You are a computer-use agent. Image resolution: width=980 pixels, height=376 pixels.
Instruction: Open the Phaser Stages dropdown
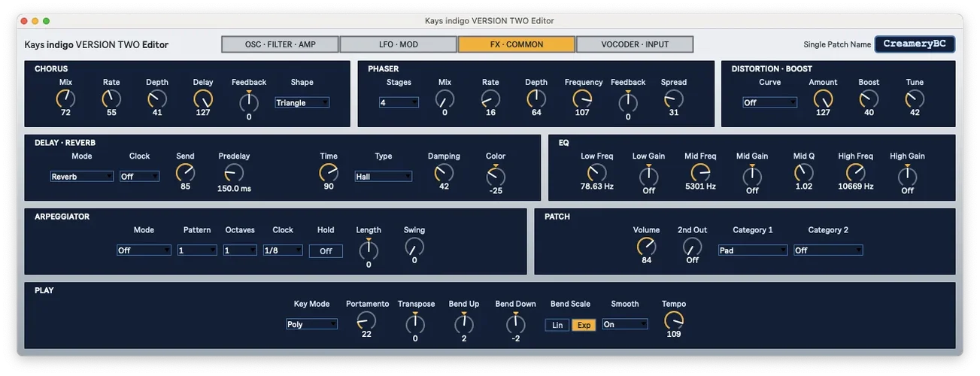tap(399, 103)
